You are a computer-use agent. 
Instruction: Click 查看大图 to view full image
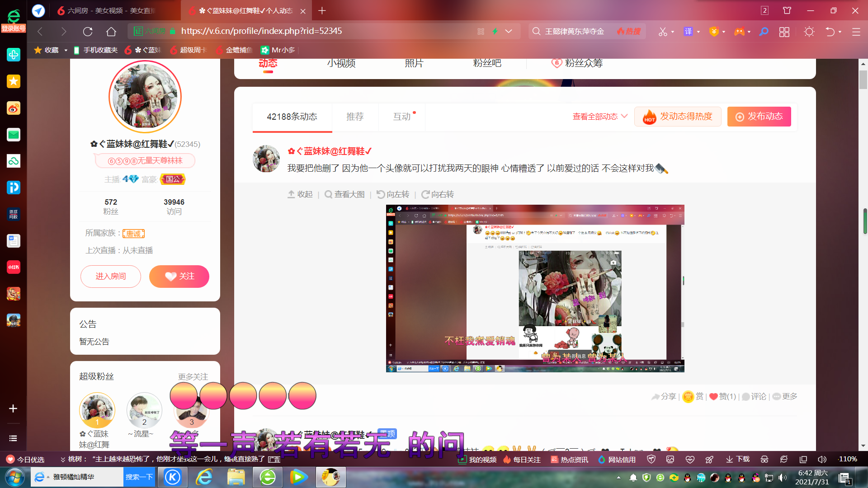[344, 194]
